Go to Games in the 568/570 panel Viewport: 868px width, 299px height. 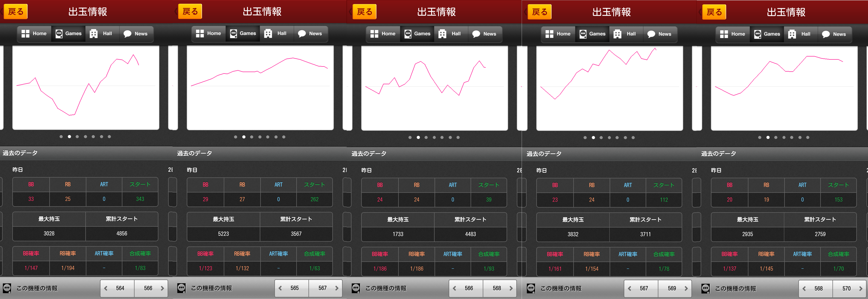point(767,34)
